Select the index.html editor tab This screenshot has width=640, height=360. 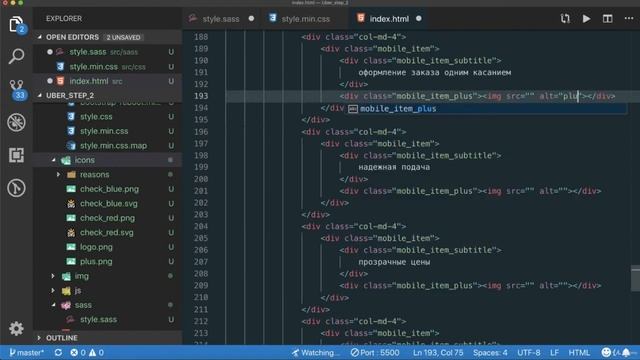pyautogui.click(x=389, y=19)
